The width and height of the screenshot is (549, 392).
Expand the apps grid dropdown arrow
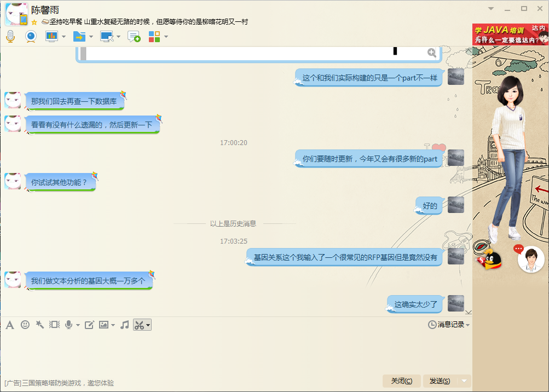click(166, 37)
